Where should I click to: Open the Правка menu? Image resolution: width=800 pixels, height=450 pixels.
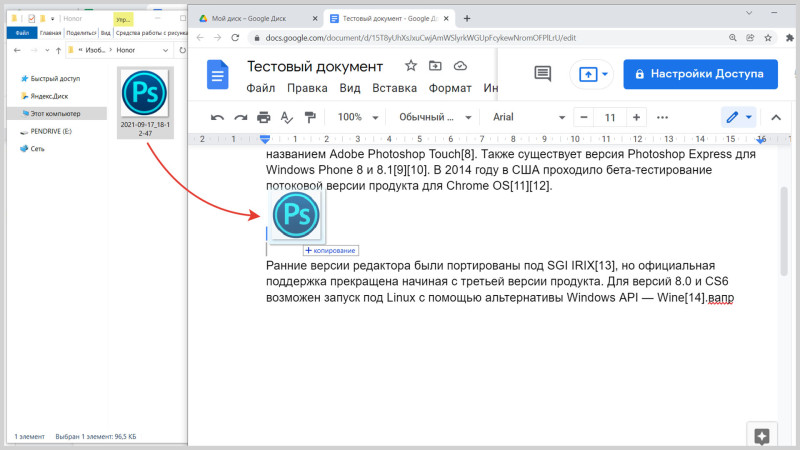[x=307, y=88]
